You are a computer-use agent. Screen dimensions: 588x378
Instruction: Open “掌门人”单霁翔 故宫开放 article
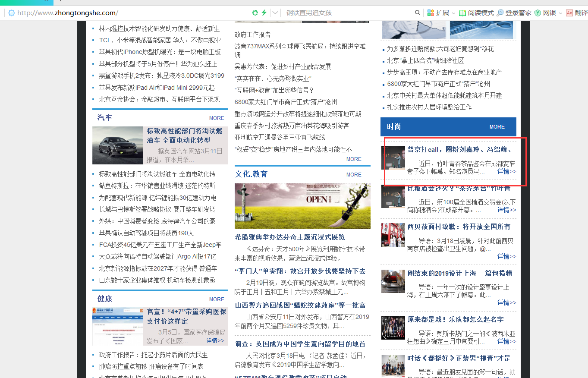pos(300,271)
